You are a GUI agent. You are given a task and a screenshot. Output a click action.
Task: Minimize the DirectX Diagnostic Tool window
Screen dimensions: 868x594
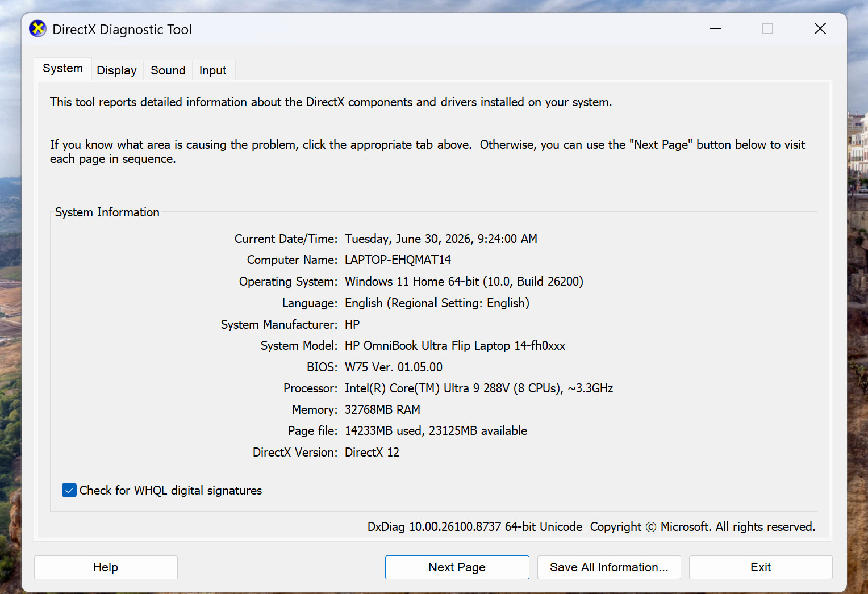[x=716, y=28]
